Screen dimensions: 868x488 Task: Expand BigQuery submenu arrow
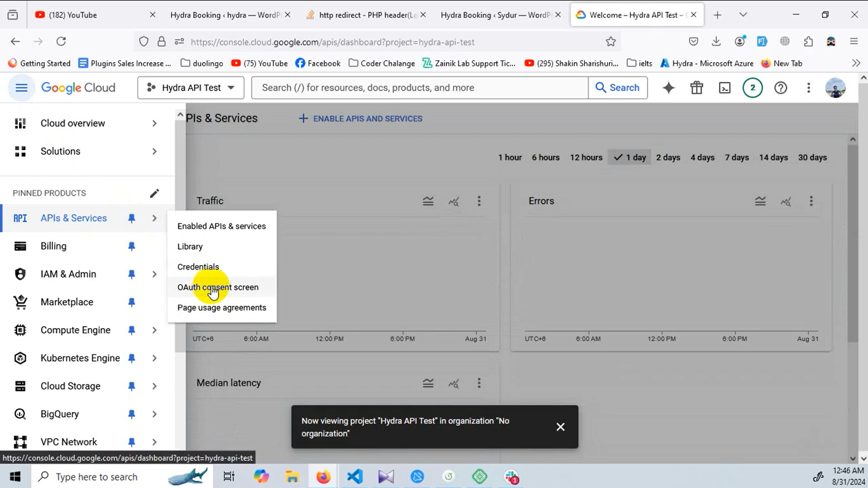155,414
